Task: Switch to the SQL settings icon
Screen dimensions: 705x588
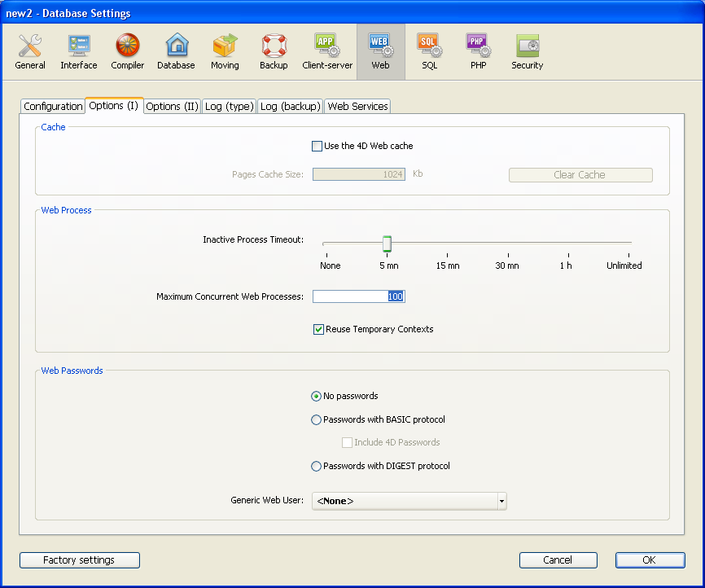Action: pos(429,51)
